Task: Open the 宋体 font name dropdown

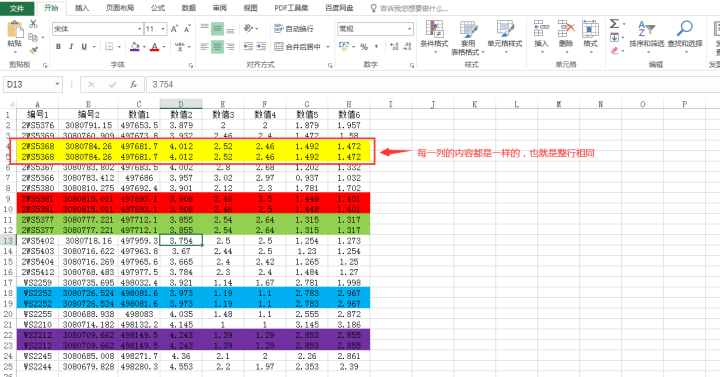Action: tap(140, 29)
